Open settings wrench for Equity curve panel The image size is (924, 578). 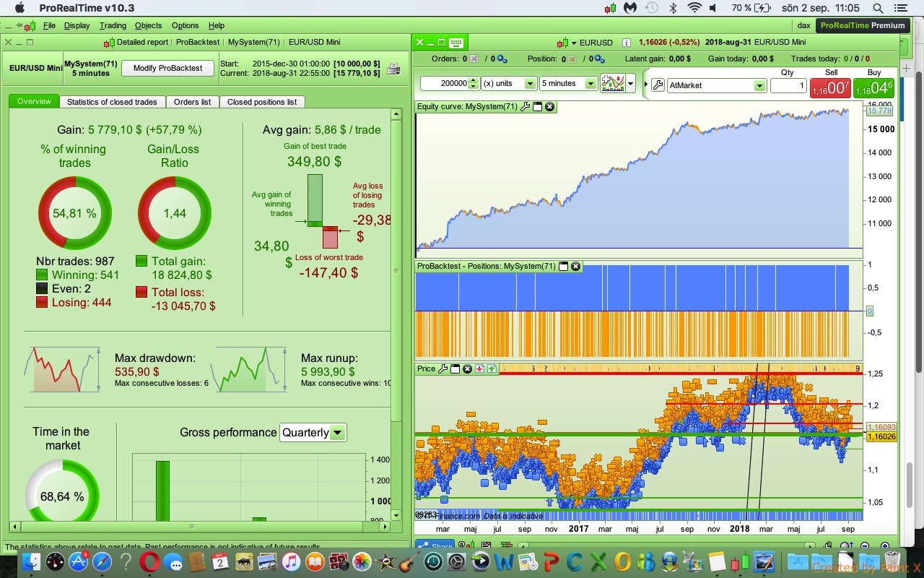click(526, 107)
